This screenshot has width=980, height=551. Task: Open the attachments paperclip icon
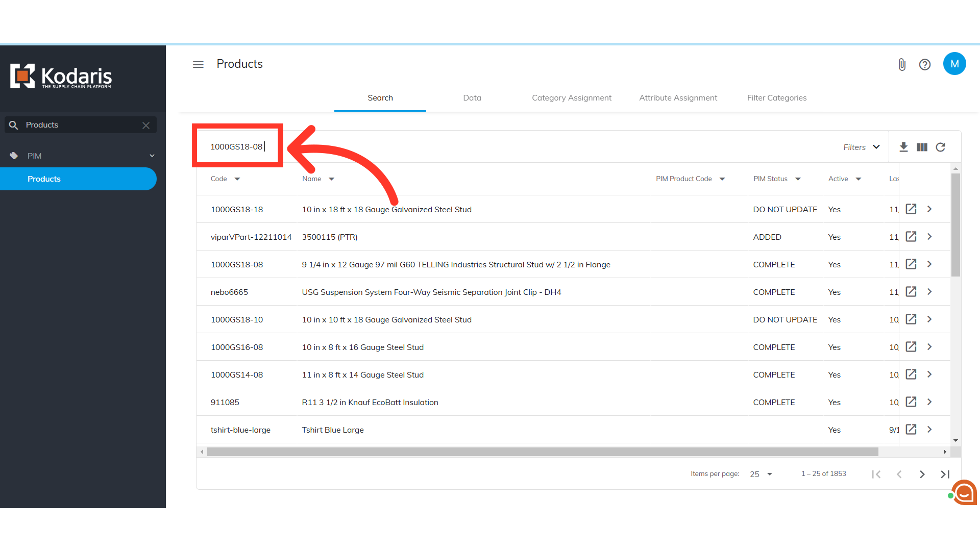click(902, 64)
